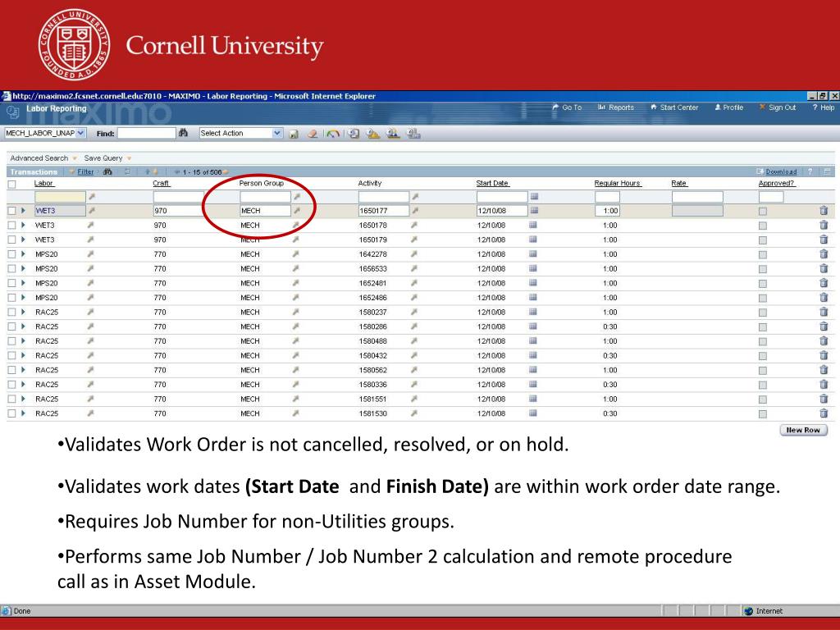The image size is (840, 630).
Task: Click the Find binoculars icon
Action: tap(183, 133)
